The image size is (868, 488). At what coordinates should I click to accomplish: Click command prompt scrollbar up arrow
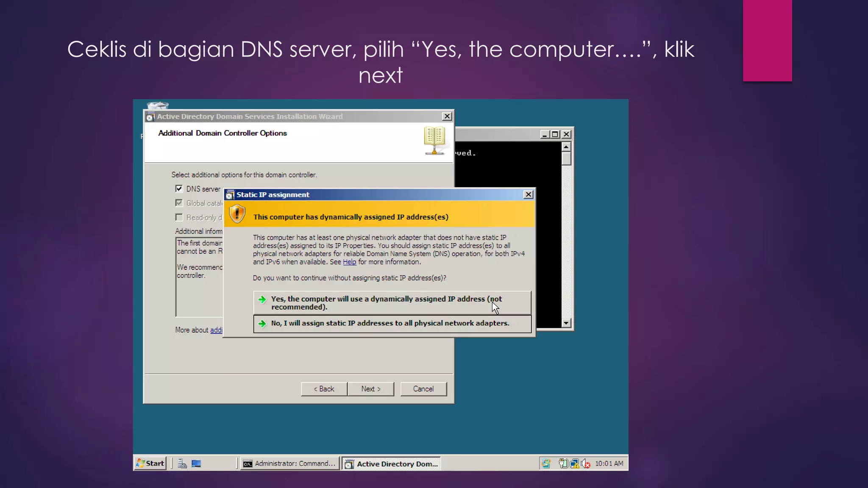click(x=566, y=147)
